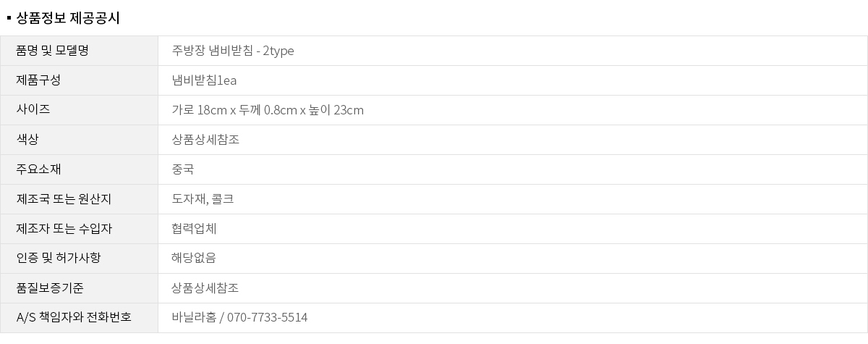
Task: Select the 주요소재 label cell
Action: (38, 169)
